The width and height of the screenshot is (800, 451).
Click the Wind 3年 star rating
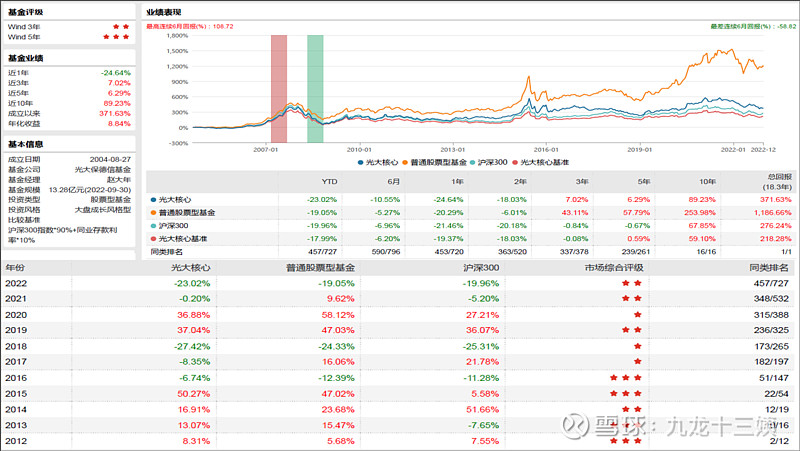121,27
